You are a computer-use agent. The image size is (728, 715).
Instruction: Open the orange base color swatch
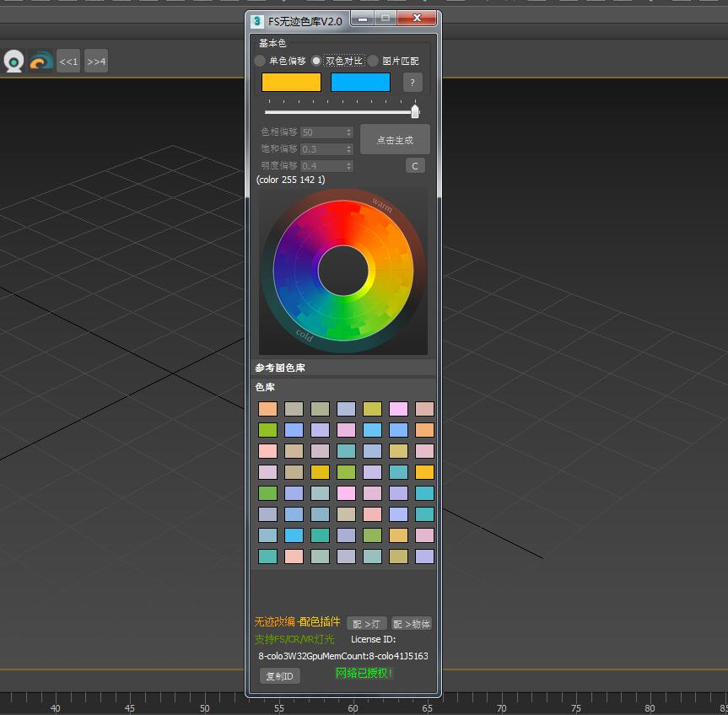[x=291, y=82]
